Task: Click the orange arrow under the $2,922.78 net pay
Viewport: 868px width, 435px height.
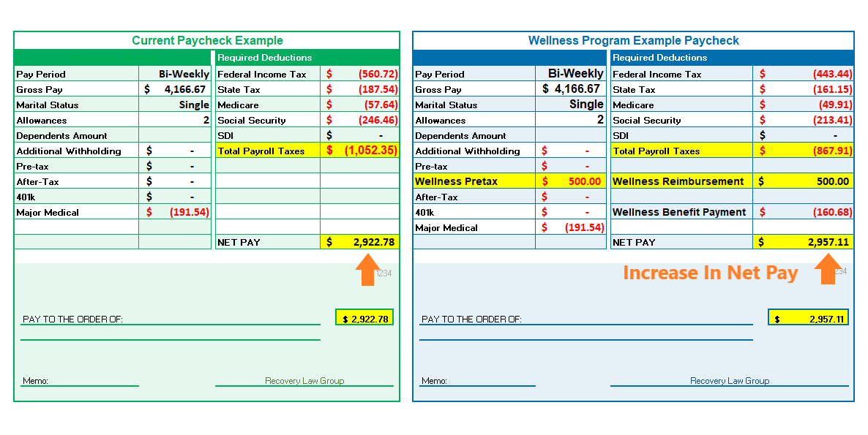Action: coord(367,269)
